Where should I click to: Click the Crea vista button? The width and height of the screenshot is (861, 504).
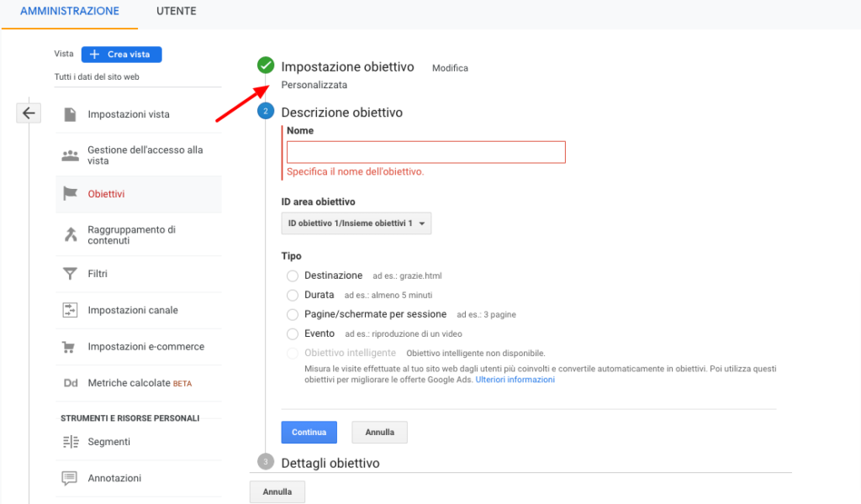(121, 55)
